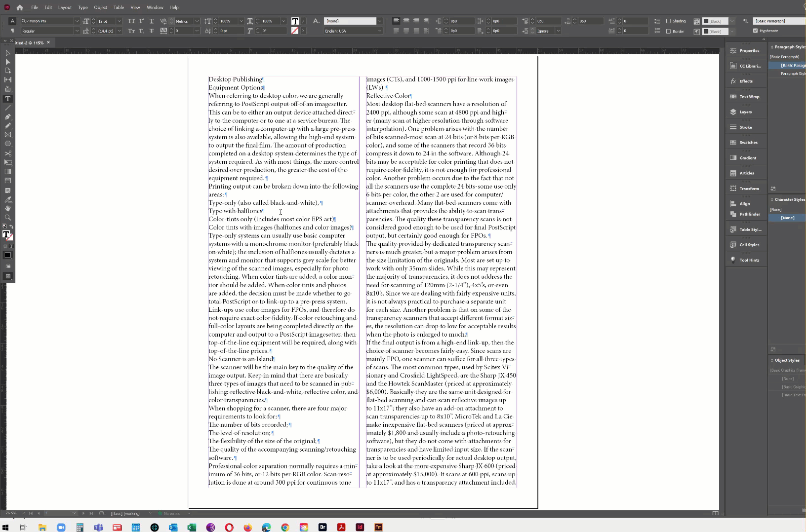Screen dimensions: 806x532
Task: Open the font family dropdown Minion Pro
Action: 77,21
